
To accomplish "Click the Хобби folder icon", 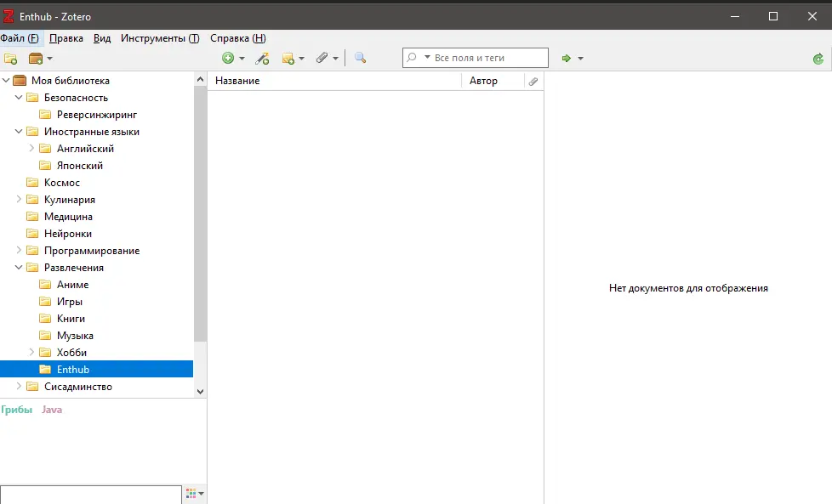I will (45, 352).
